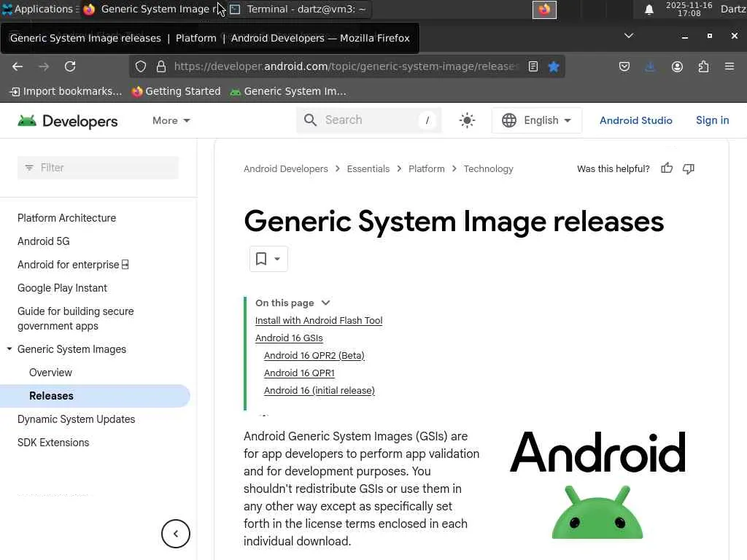Jump to Android 16 QPR2 (Beta)
747x560 pixels.
(x=314, y=355)
